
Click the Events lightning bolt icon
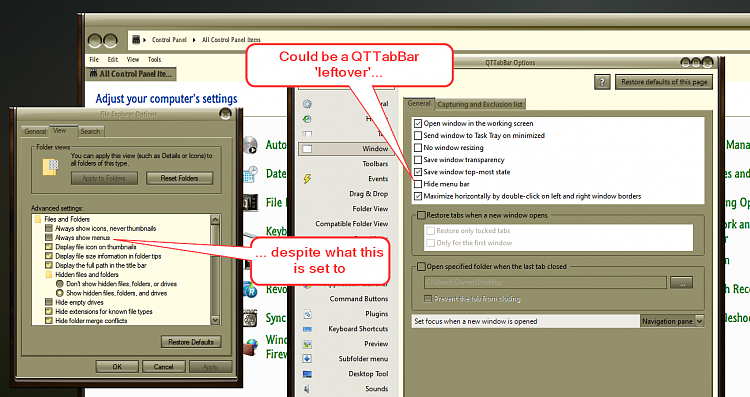click(x=307, y=179)
